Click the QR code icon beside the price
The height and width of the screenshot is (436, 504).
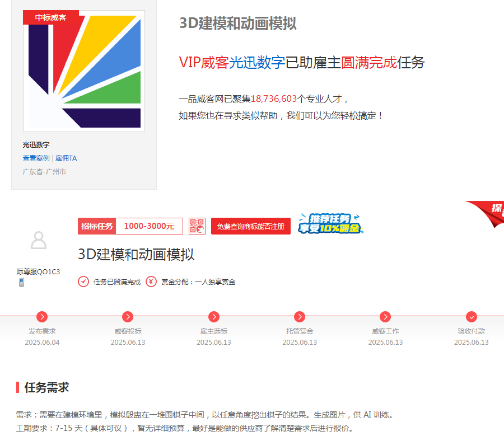pos(197,226)
